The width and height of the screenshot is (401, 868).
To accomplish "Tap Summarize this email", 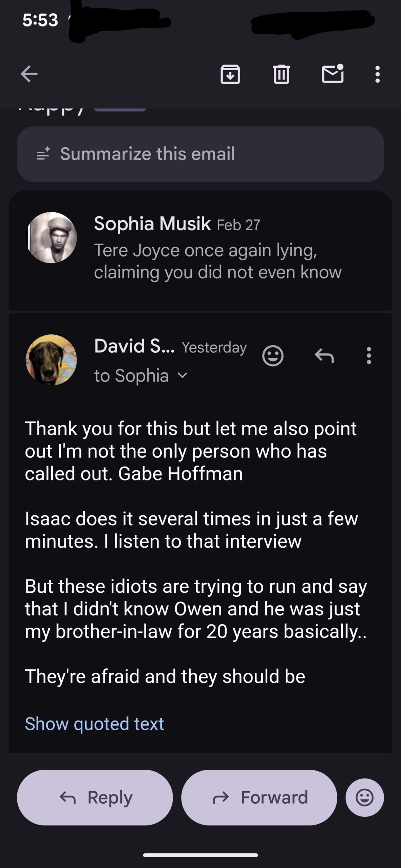I will click(200, 154).
